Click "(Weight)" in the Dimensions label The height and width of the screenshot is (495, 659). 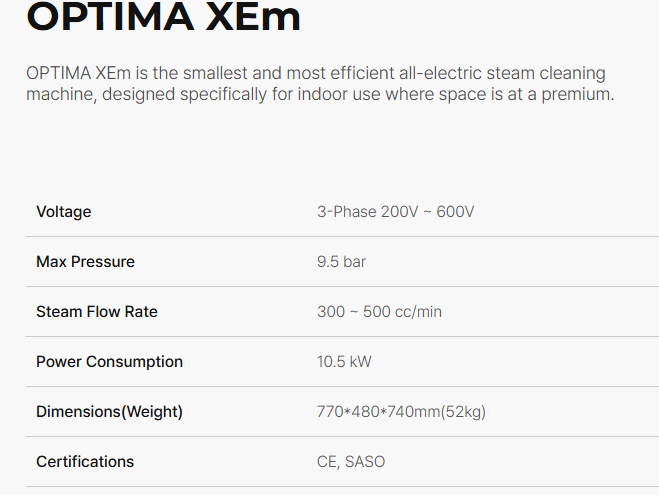[x=152, y=412]
